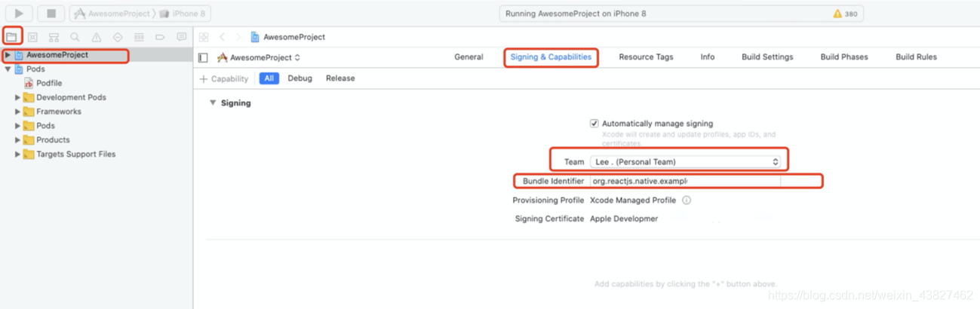This screenshot has height=309, width=980.
Task: Expand the Targets Support Files folder
Action: 18,154
